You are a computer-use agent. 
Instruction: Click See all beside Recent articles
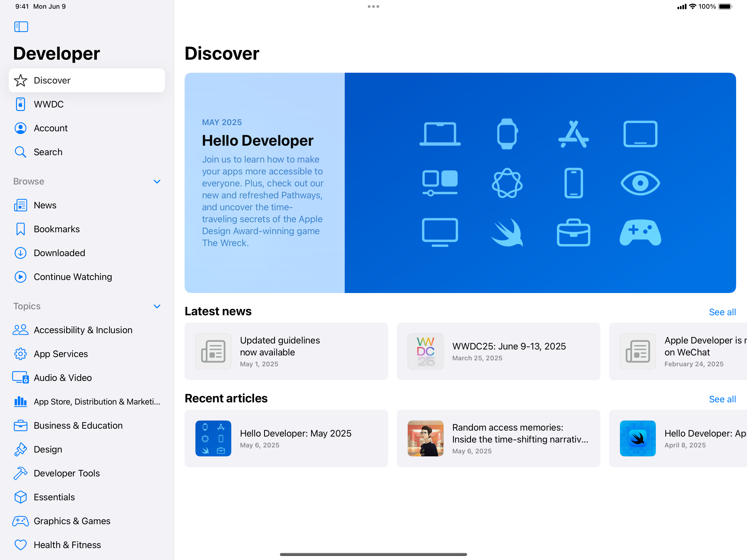(x=722, y=399)
